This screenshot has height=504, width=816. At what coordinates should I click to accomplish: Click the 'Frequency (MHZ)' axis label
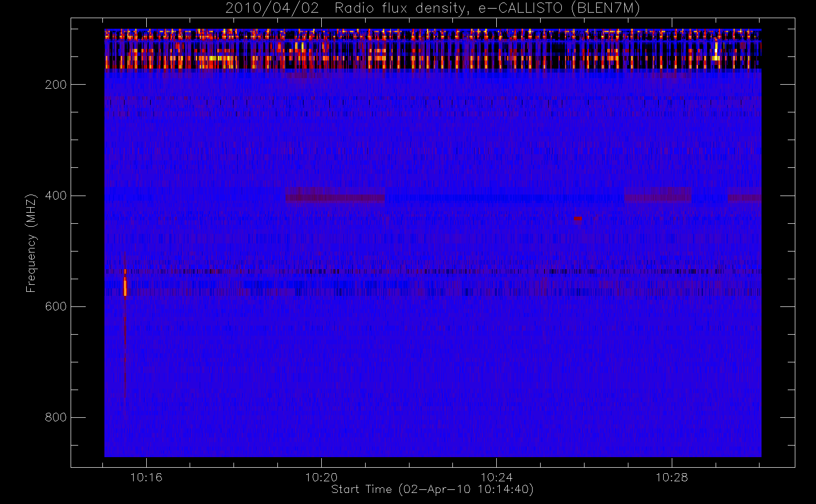(31, 243)
